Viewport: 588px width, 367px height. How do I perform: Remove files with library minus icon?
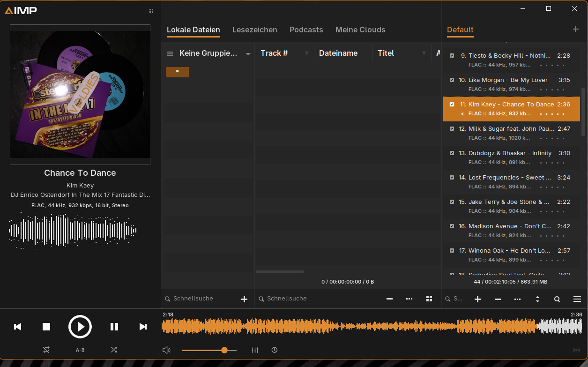coord(389,299)
